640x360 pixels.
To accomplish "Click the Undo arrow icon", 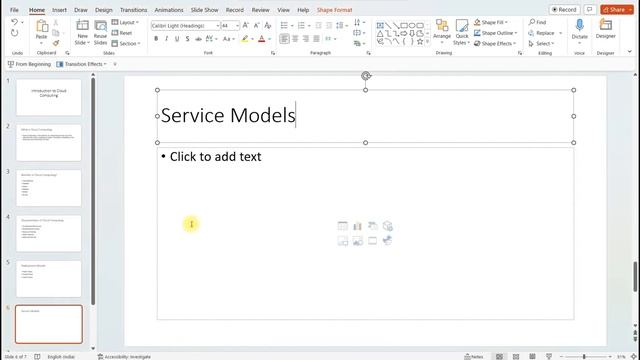I will pos(15,22).
